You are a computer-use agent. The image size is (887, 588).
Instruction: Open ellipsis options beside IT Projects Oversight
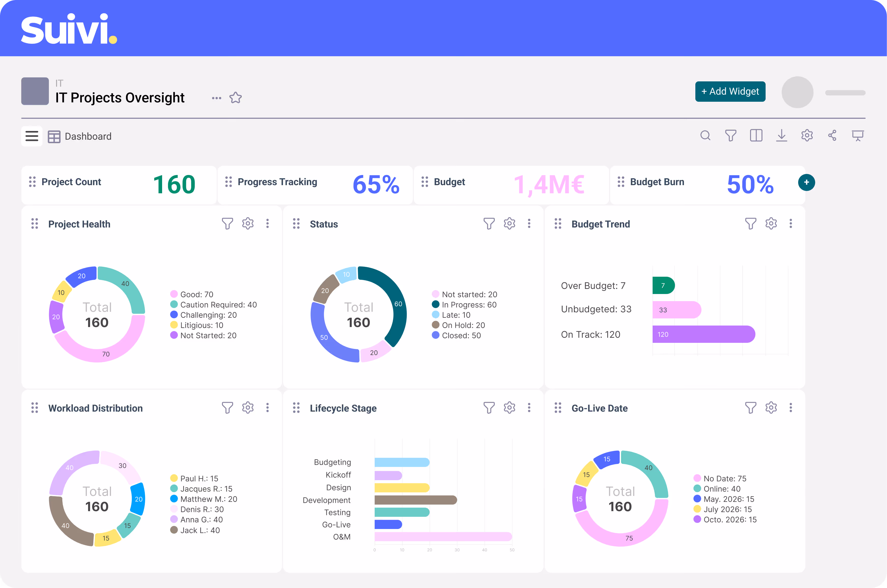(217, 98)
